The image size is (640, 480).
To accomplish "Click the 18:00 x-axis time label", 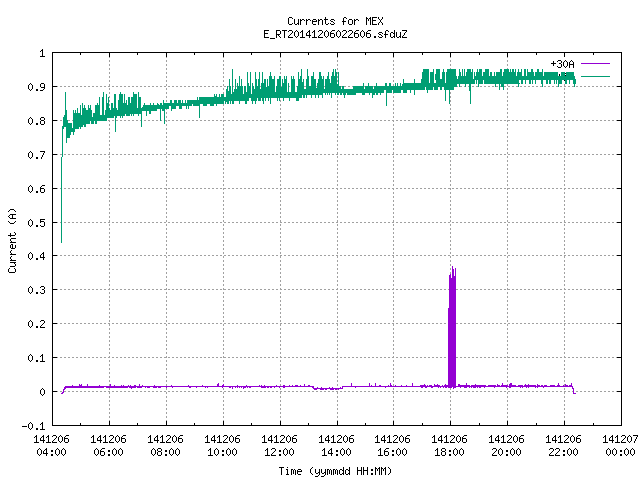I will pyautogui.click(x=449, y=452).
